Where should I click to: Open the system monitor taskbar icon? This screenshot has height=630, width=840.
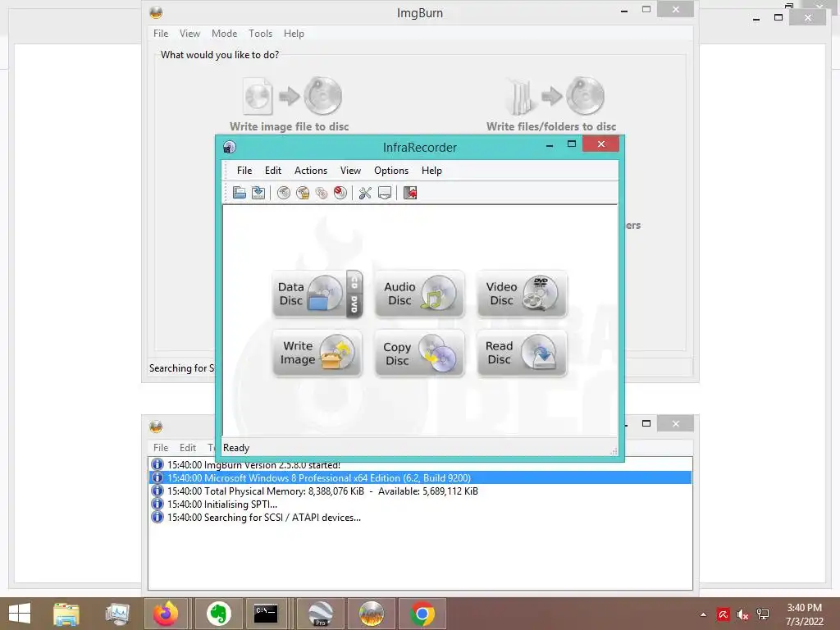pyautogui.click(x=117, y=614)
